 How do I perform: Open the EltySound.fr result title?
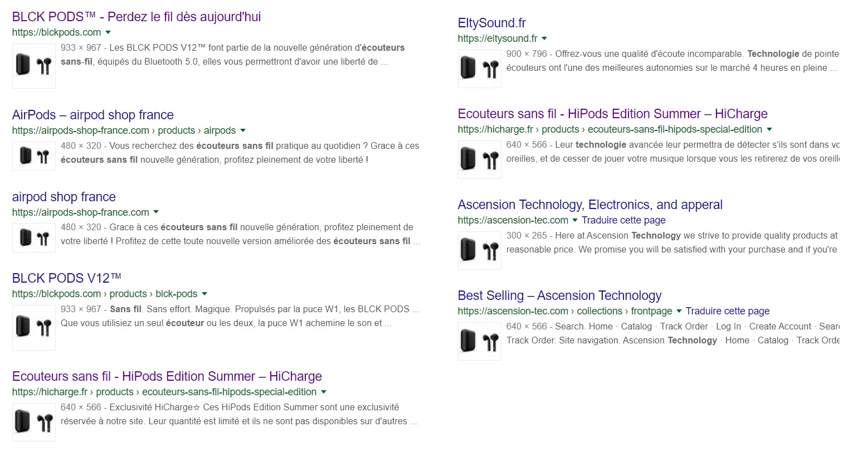(x=492, y=23)
